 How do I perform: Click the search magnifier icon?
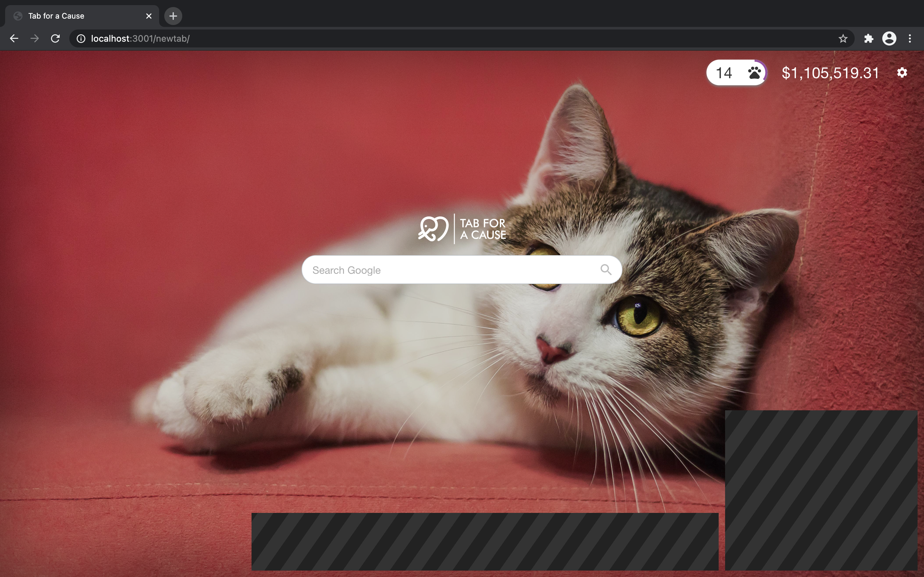pyautogui.click(x=605, y=269)
